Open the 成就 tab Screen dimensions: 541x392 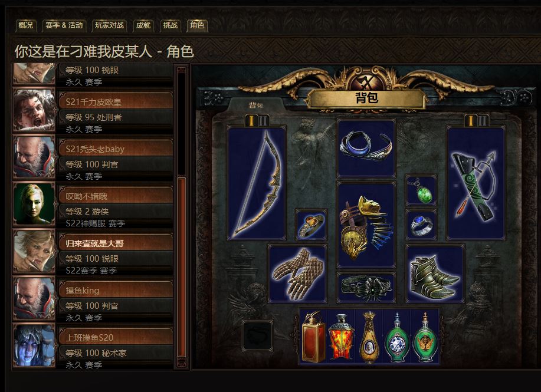click(x=143, y=25)
